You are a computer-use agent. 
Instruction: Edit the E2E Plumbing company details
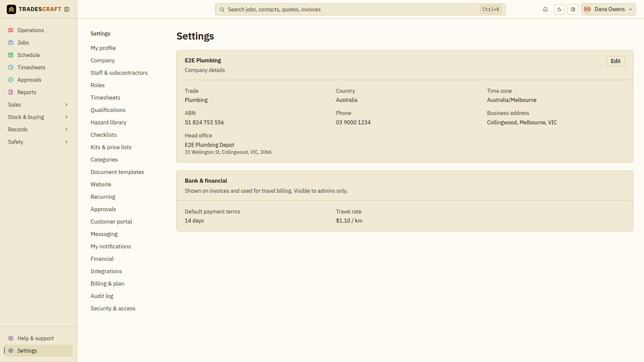point(615,61)
